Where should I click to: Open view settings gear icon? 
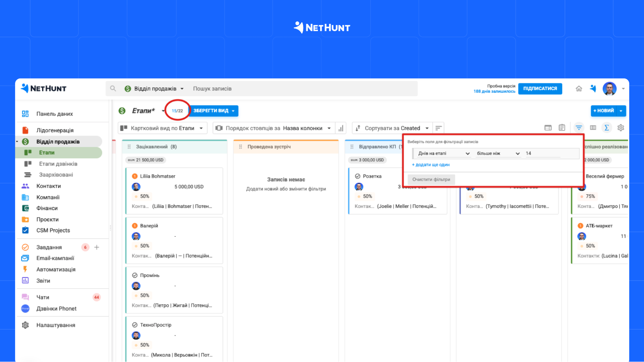pos(621,128)
